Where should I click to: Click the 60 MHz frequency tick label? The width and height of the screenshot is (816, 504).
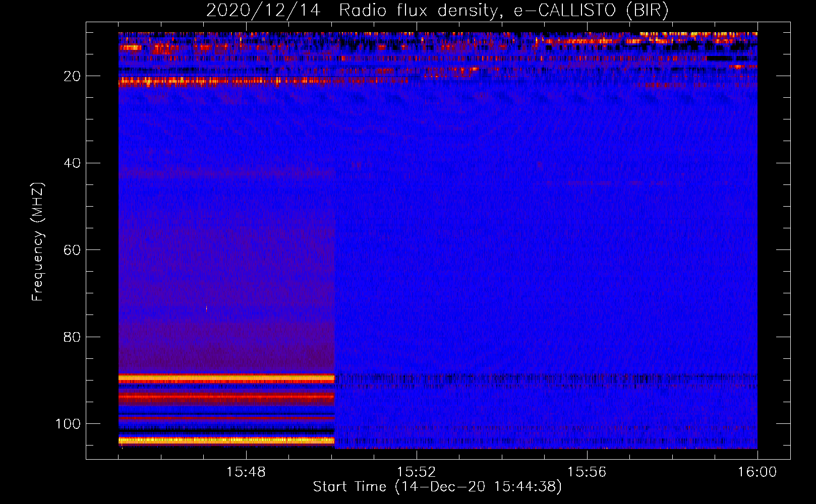72,250
